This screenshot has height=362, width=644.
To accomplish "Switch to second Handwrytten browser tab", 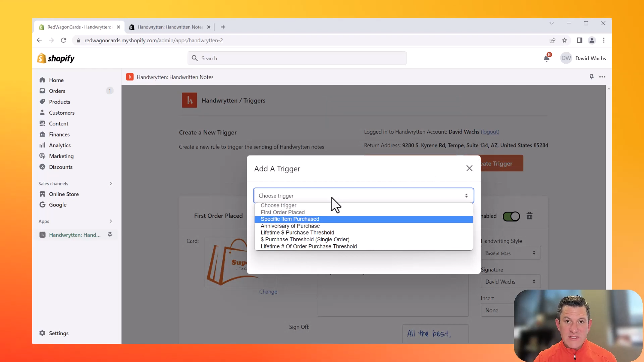I will click(x=170, y=27).
